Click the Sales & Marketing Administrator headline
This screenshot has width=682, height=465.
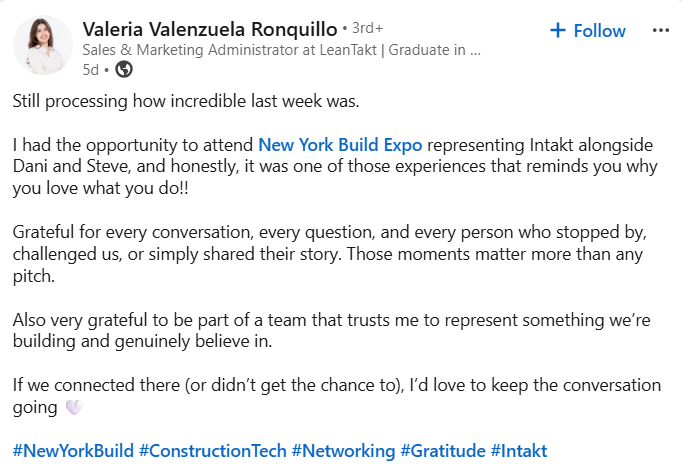pyautogui.click(x=282, y=48)
